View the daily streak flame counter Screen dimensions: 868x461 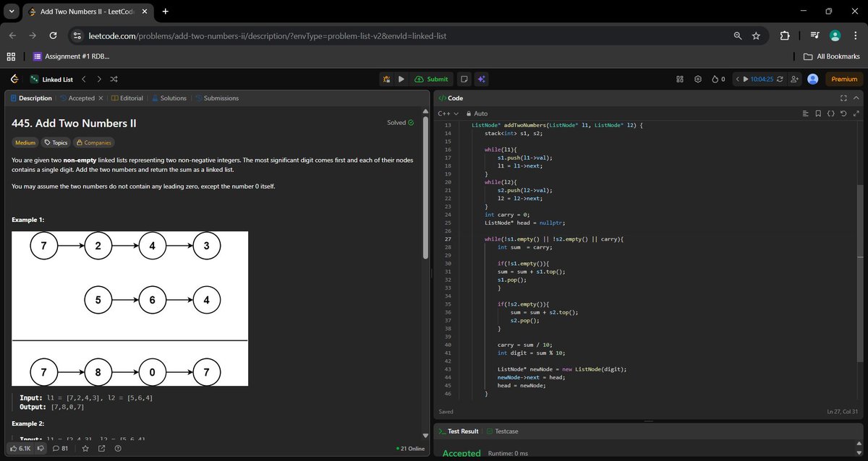tap(717, 79)
